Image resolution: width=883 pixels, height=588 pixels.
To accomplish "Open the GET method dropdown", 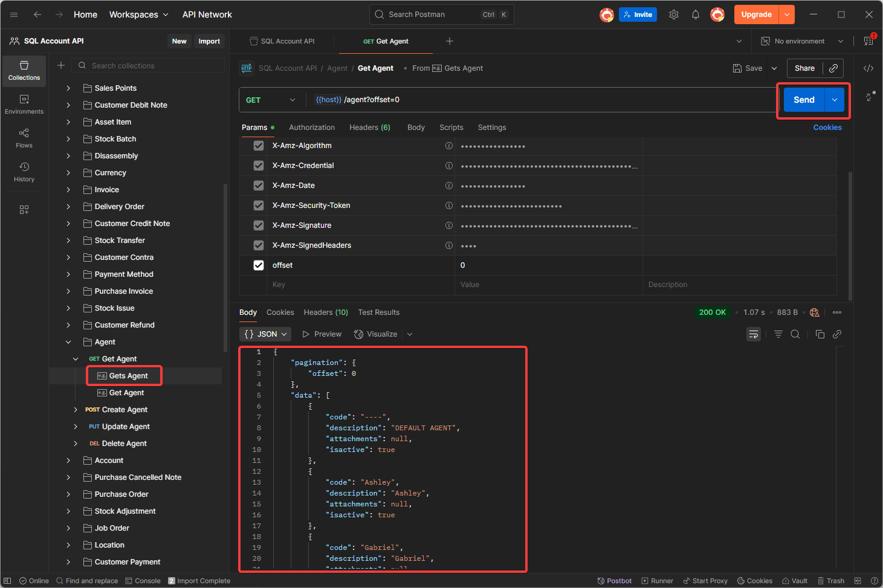I will click(271, 100).
